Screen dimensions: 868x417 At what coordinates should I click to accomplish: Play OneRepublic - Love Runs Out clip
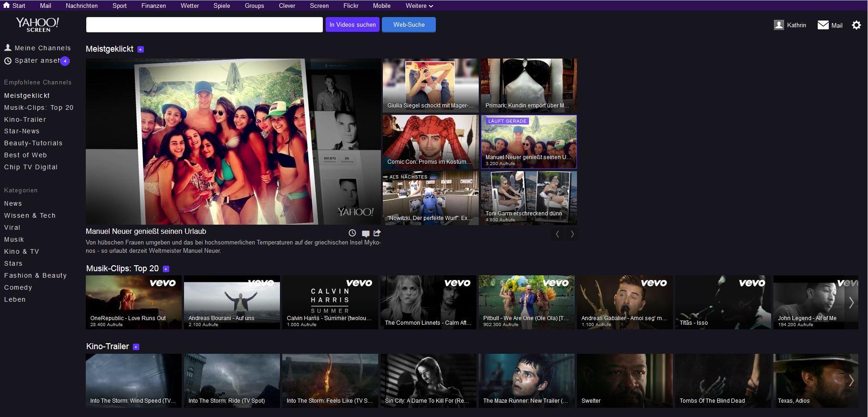(x=134, y=302)
